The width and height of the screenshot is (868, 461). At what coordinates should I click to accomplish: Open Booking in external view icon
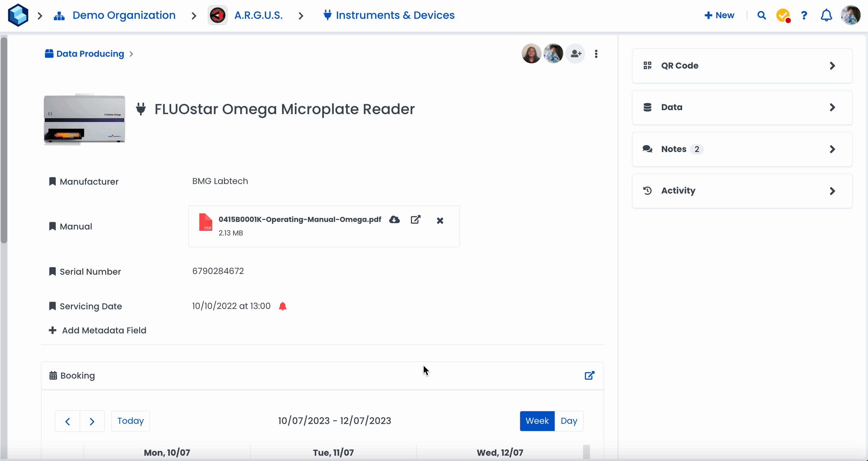[589, 375]
